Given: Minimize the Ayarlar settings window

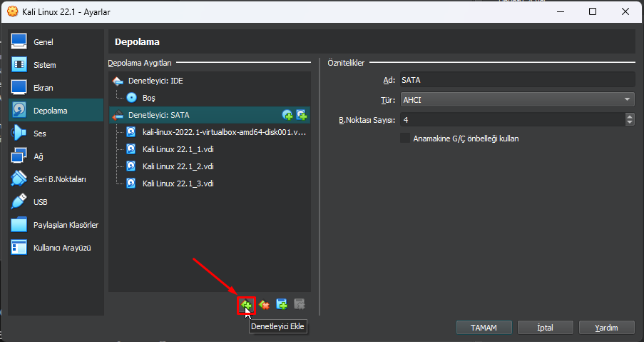Looking at the screenshot, I should [560, 11].
